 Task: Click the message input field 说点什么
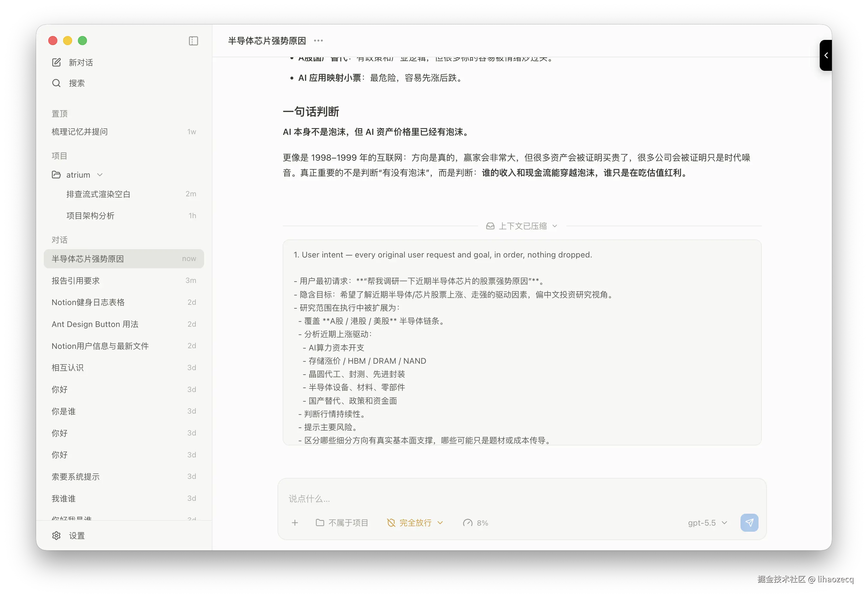tap(522, 499)
